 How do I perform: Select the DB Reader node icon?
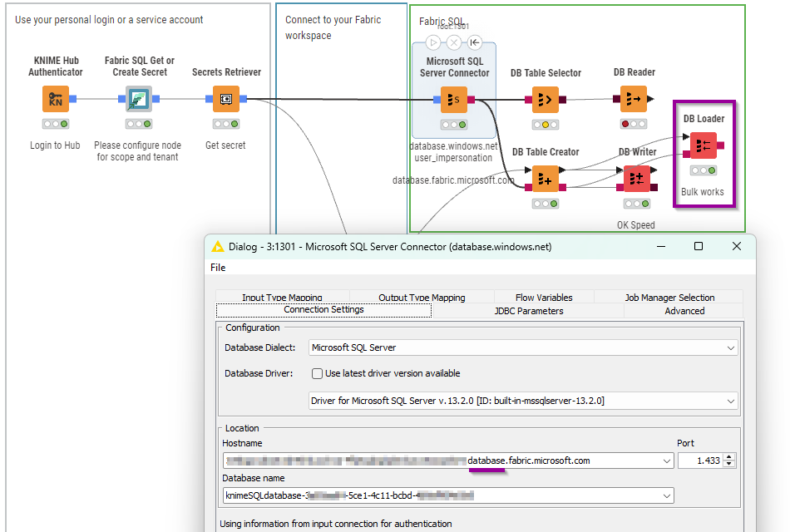point(634,101)
